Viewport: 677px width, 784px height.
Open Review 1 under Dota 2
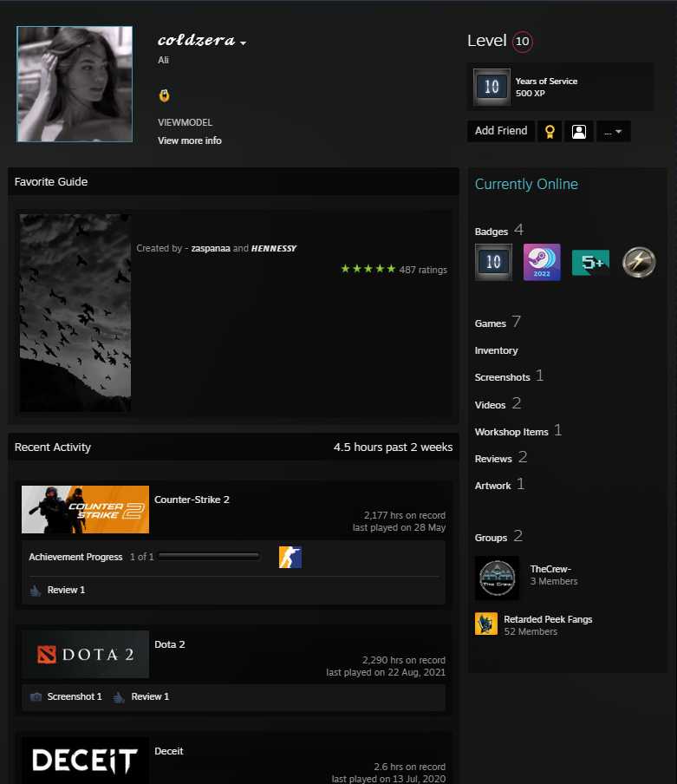(150, 696)
